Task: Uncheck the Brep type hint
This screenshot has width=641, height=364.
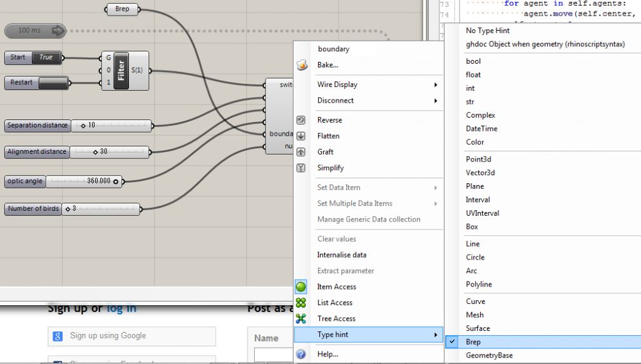Action: pyautogui.click(x=473, y=342)
